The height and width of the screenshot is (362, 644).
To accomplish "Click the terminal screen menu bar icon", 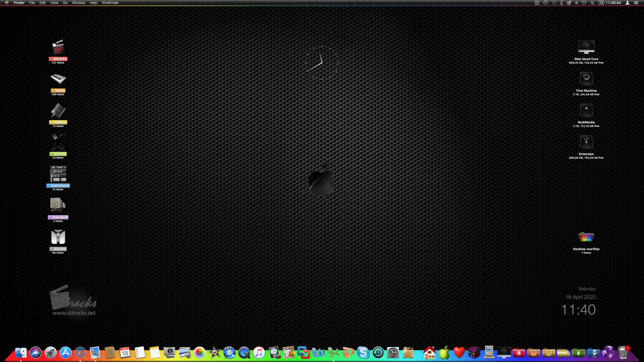I will (x=537, y=3).
